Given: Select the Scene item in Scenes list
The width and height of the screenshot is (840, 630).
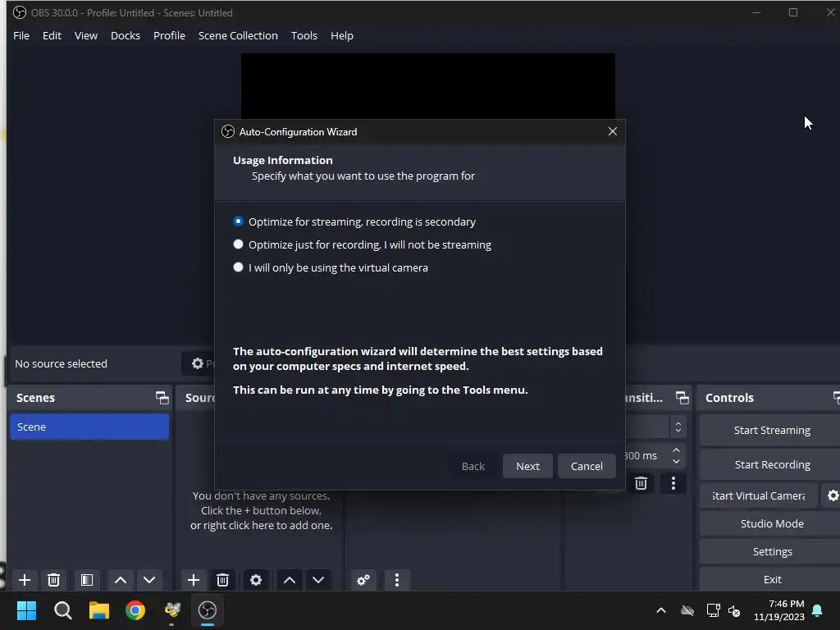Looking at the screenshot, I should [89, 427].
